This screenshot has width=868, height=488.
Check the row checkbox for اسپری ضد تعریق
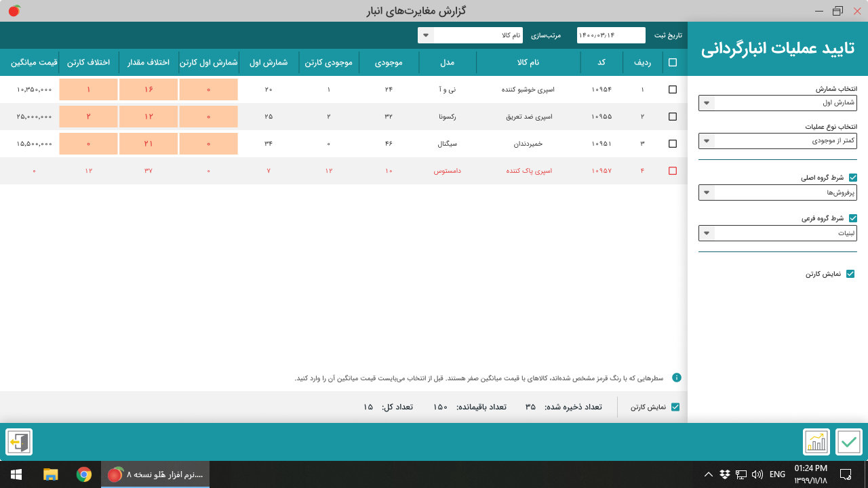point(673,117)
